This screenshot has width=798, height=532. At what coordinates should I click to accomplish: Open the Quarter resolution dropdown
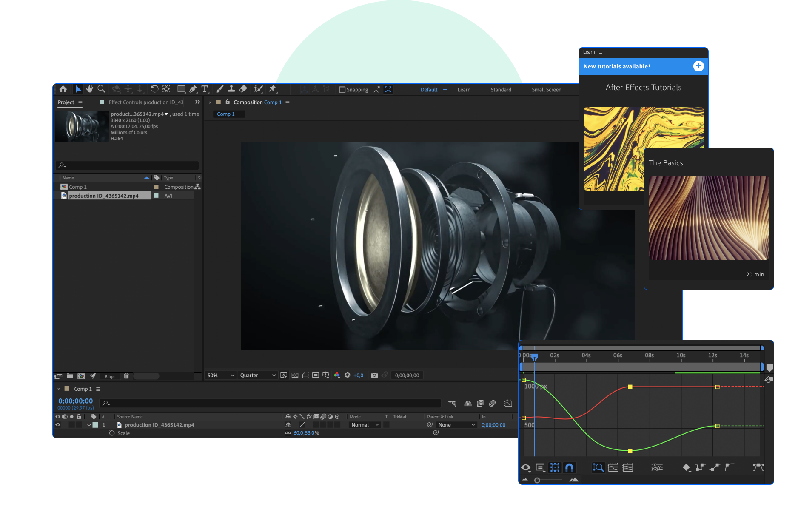[x=258, y=375]
